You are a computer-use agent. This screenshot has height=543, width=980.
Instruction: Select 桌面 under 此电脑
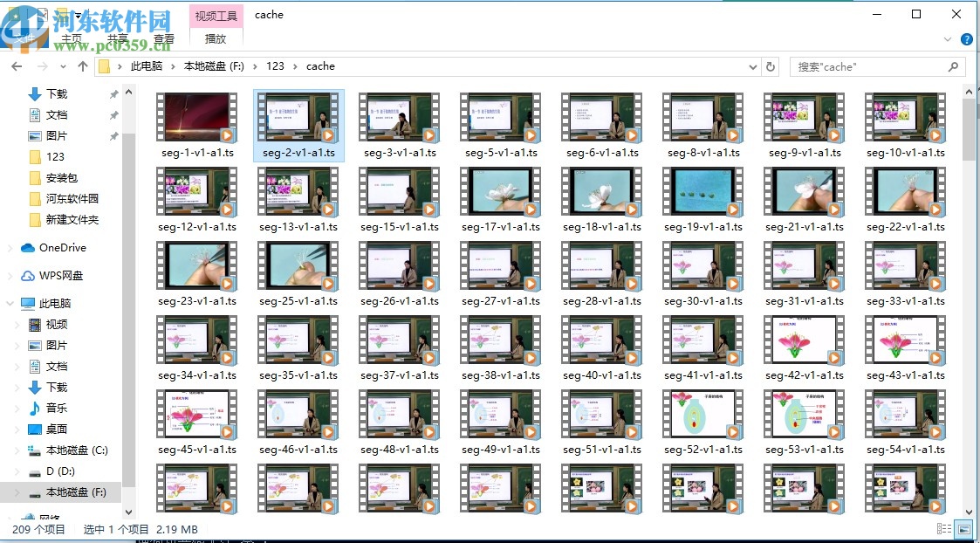56,430
